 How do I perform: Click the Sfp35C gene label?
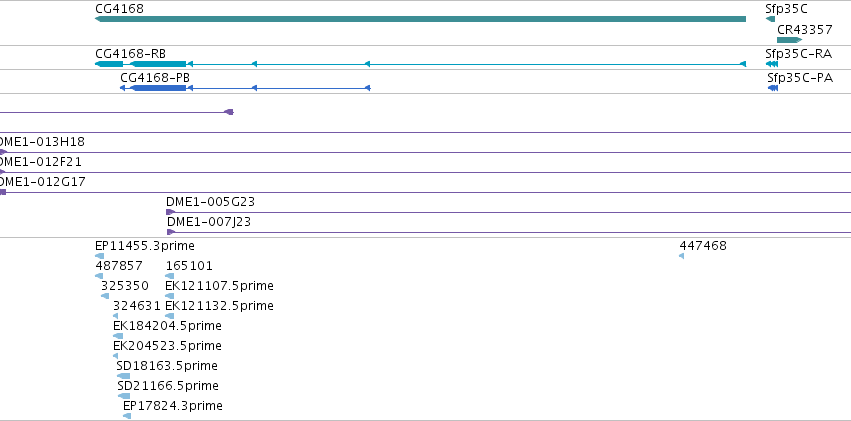(x=786, y=9)
